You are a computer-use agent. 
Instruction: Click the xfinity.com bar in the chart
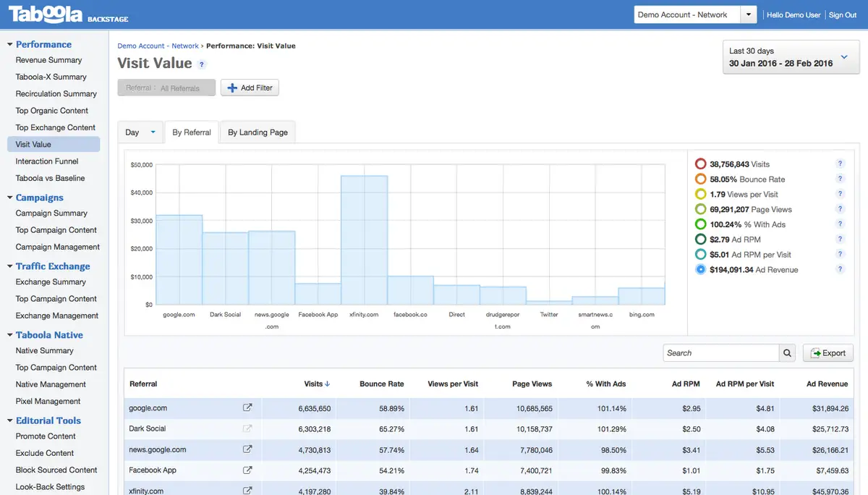click(364, 240)
